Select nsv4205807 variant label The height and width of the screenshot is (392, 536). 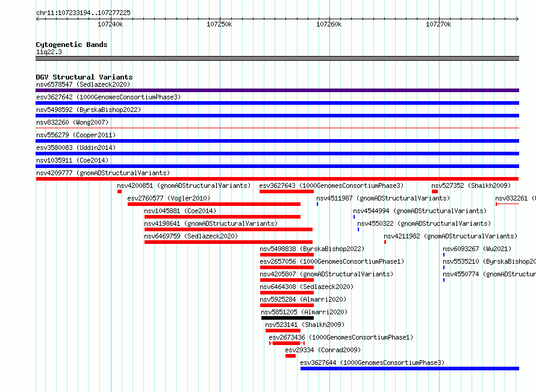pos(326,274)
